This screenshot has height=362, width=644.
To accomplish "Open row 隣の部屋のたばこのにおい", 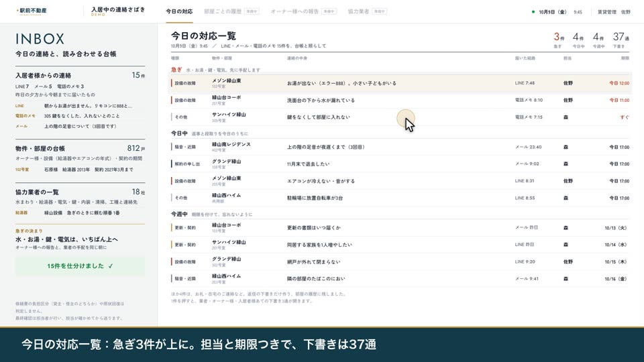I will point(400,279).
